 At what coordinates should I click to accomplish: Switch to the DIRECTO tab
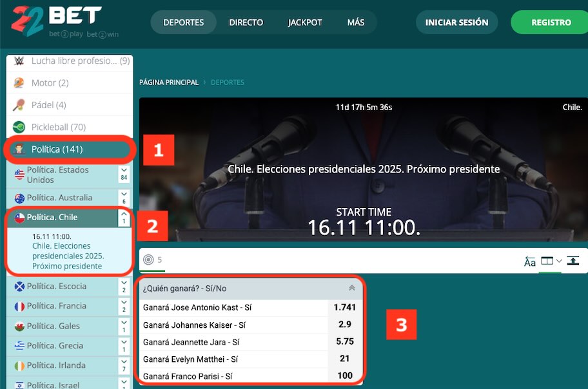[x=246, y=23]
